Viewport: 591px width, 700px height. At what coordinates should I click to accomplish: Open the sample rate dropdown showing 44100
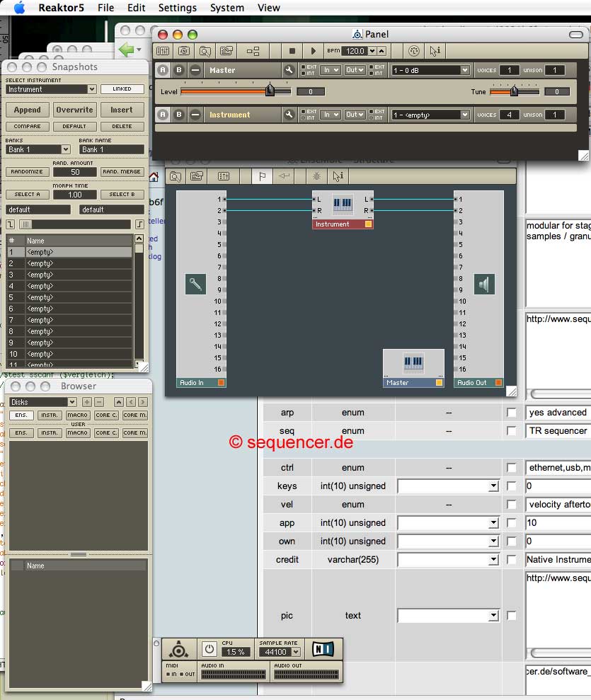coord(280,653)
